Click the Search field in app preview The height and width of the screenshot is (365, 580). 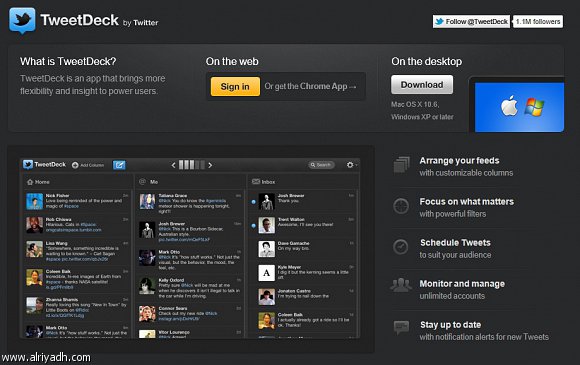pyautogui.click(x=321, y=165)
